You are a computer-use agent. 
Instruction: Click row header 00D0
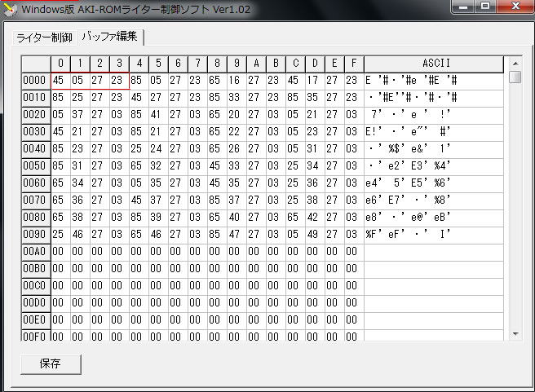[36, 303]
